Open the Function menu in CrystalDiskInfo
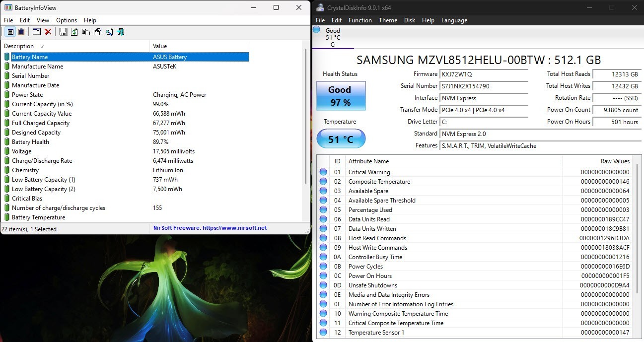Image resolution: width=644 pixels, height=342 pixels. [x=360, y=20]
